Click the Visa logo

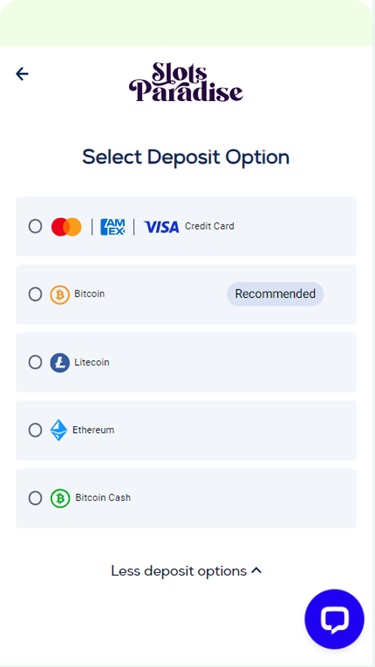[x=162, y=227]
